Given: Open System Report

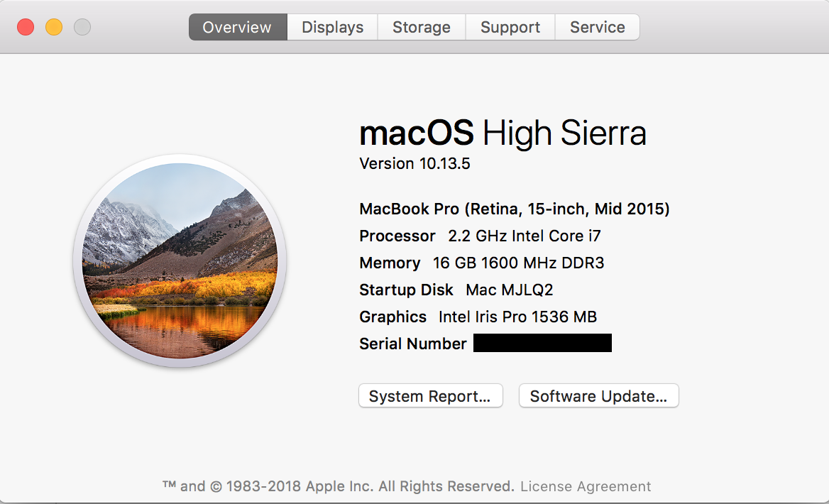Looking at the screenshot, I should pyautogui.click(x=430, y=396).
